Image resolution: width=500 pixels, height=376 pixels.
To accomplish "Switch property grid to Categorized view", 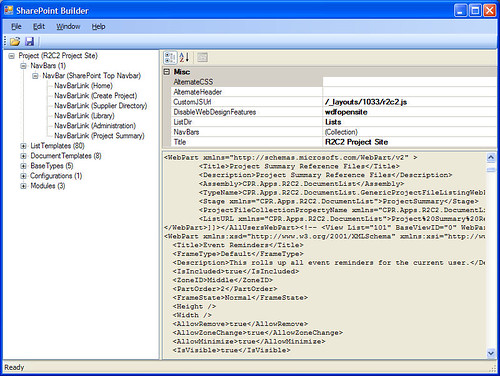I will point(170,57).
